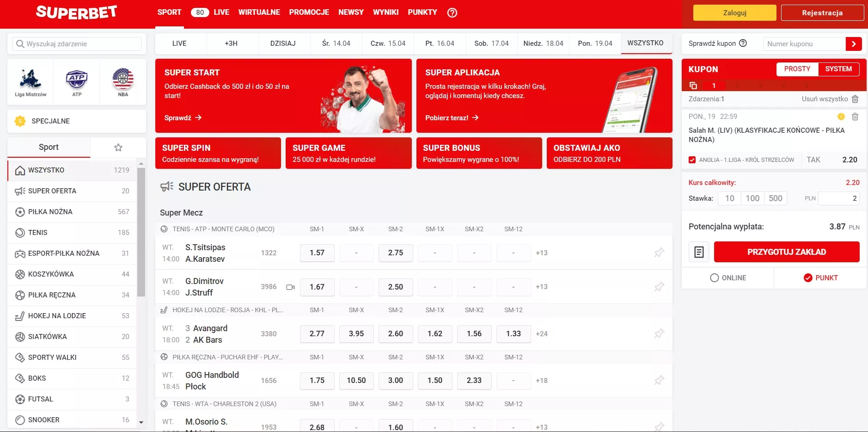Uncheck the ANGLIA - 1.LIGA - KRÓL STRZELCÓW selection
The height and width of the screenshot is (432, 868).
(692, 160)
